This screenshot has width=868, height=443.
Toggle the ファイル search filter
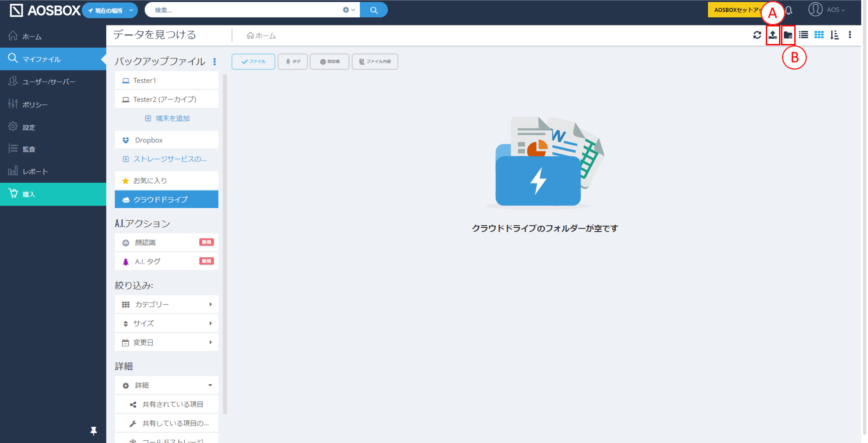tap(253, 62)
